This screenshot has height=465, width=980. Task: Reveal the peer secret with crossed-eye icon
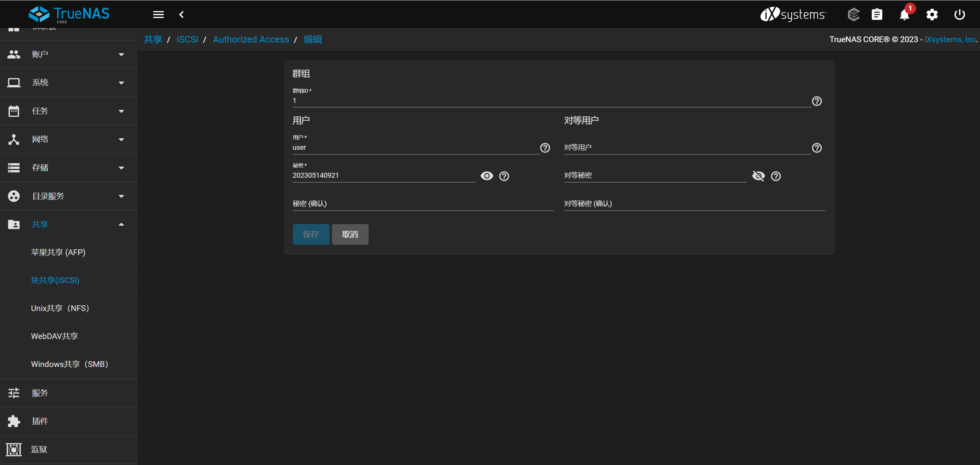tap(758, 176)
